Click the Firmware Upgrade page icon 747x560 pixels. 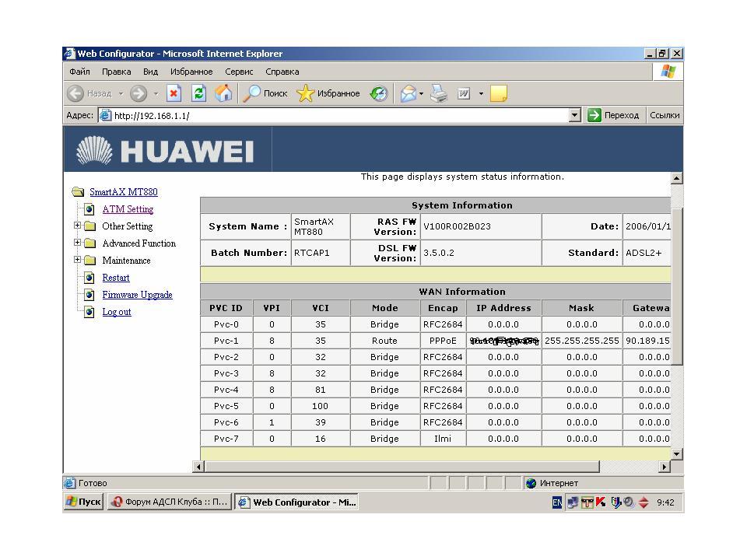coord(89,295)
